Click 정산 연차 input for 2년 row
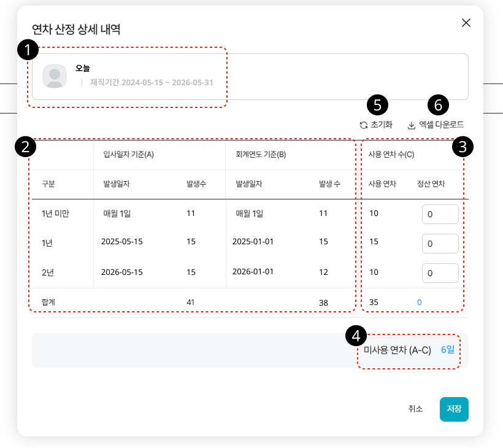 tap(440, 273)
